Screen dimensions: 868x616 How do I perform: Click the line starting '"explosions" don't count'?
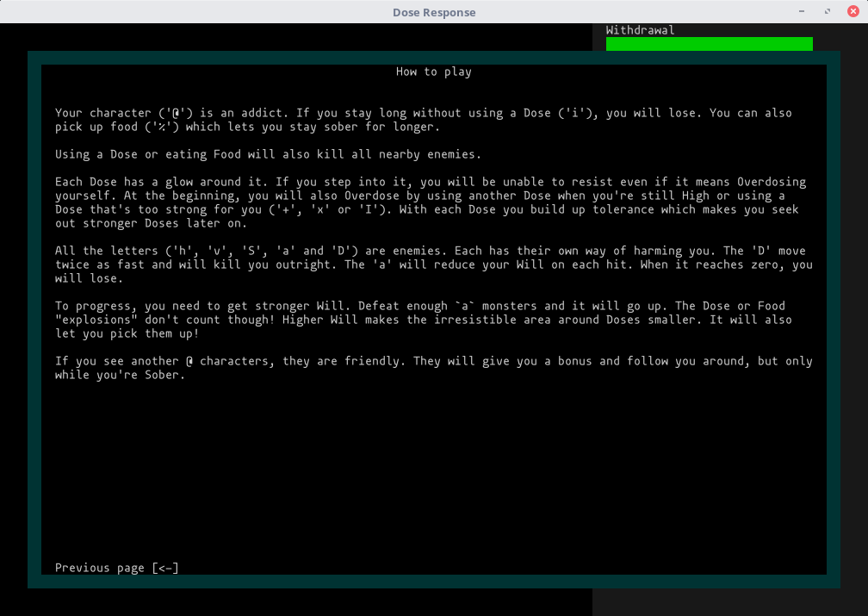pyautogui.click(x=424, y=320)
